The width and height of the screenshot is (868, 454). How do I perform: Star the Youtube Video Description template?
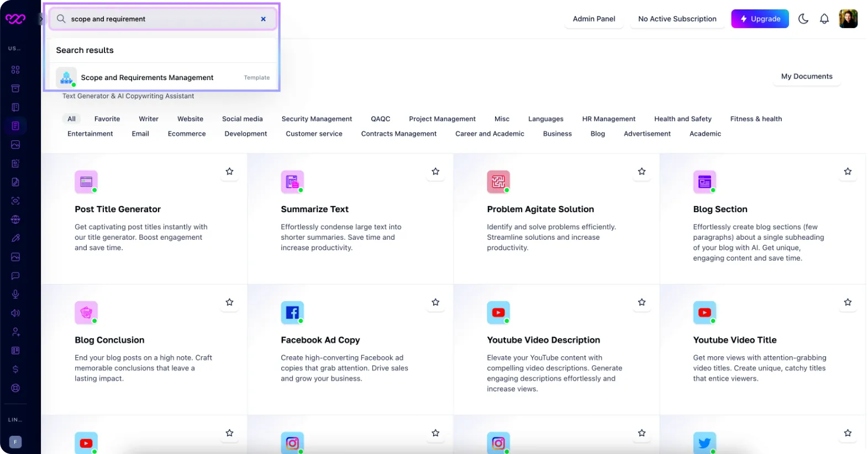coord(641,303)
